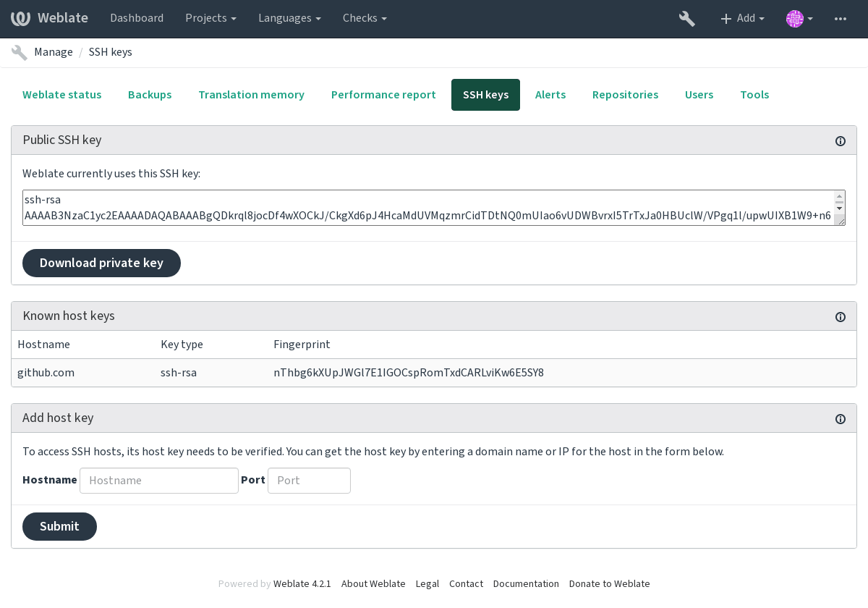Click the Submit button
Screen dimensions: 868x608
(x=59, y=526)
